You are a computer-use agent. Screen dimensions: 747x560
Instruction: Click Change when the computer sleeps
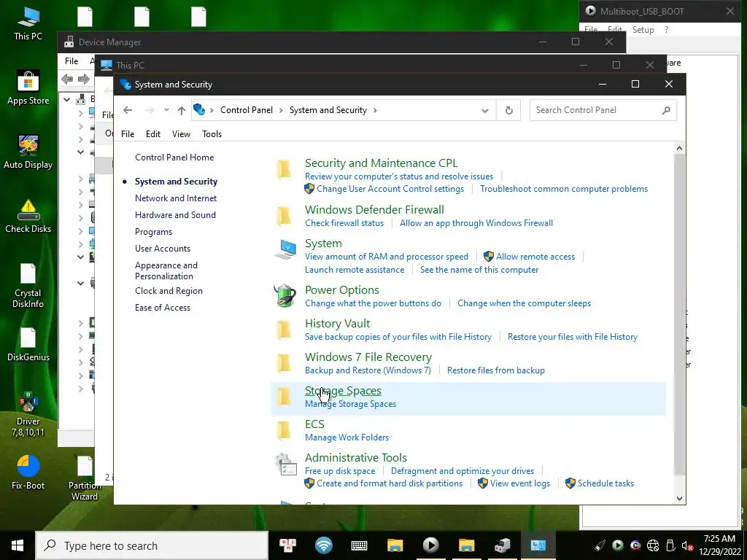tap(524, 303)
